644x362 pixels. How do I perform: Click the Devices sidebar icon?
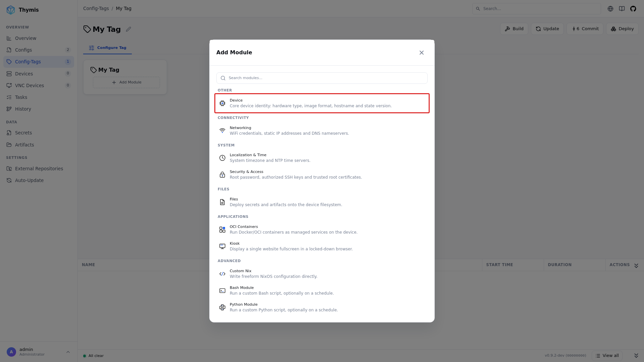9,74
